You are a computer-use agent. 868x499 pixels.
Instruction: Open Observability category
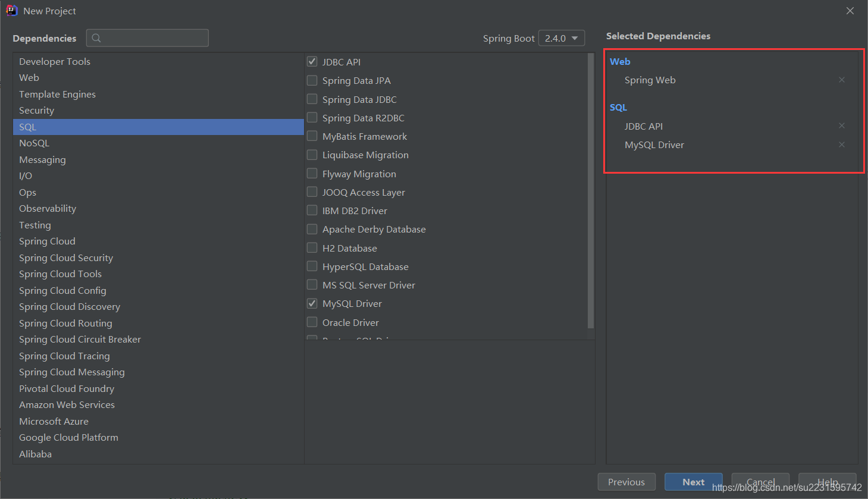[158, 208]
